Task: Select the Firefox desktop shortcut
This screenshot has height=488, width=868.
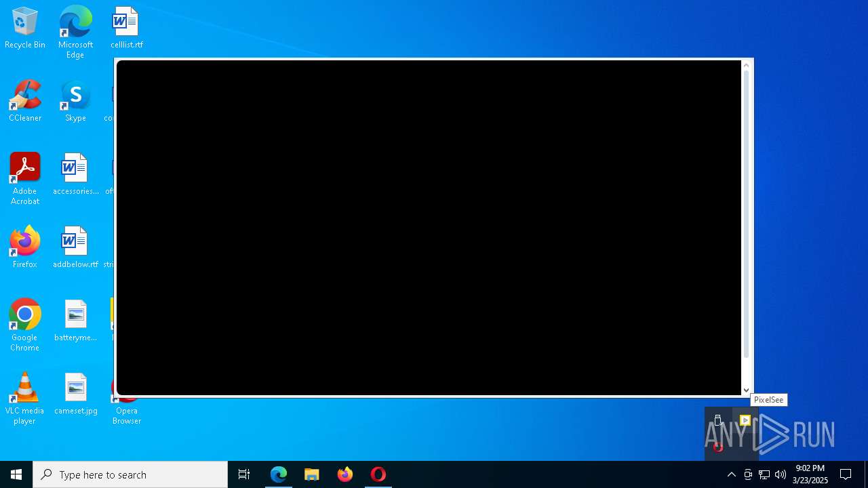Action: coord(25,248)
